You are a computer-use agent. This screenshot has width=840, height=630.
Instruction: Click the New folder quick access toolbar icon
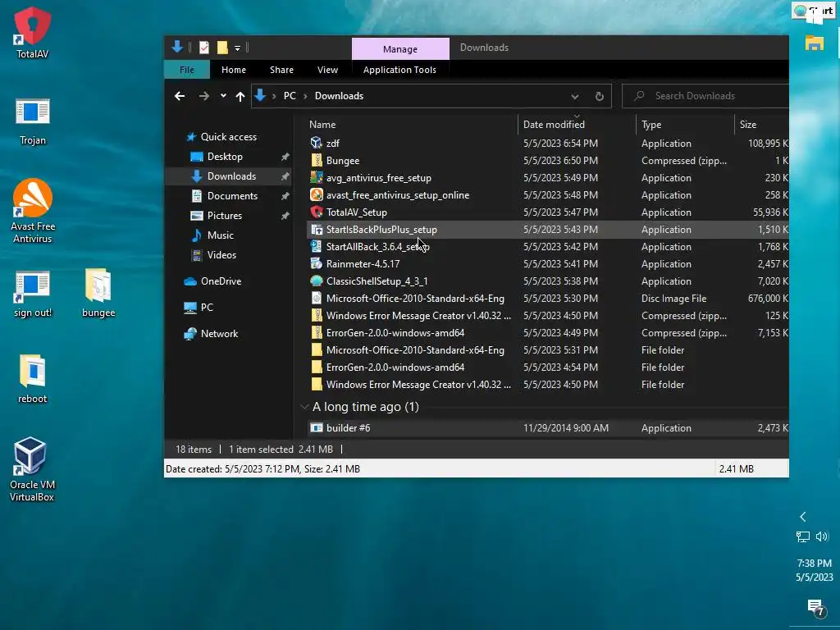click(222, 48)
